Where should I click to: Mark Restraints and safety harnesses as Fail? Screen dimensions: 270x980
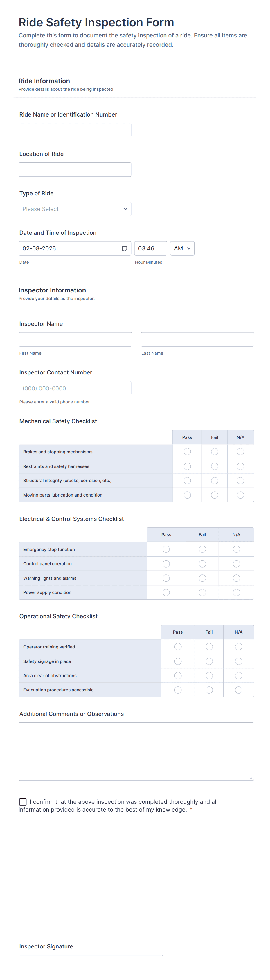(214, 466)
